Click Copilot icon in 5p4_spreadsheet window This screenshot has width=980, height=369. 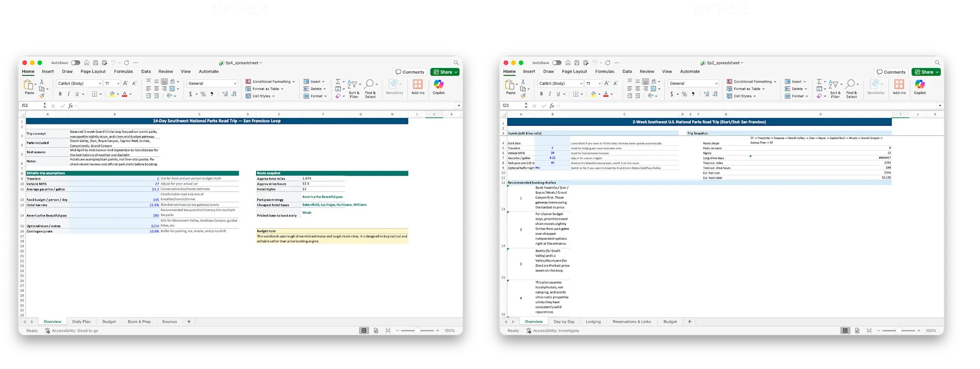click(438, 85)
